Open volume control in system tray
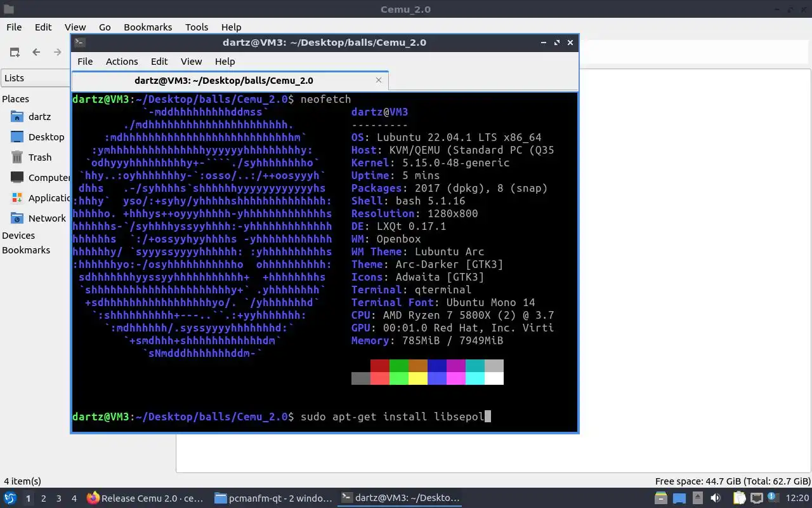Viewport: 812px width, 508px height. (716, 498)
